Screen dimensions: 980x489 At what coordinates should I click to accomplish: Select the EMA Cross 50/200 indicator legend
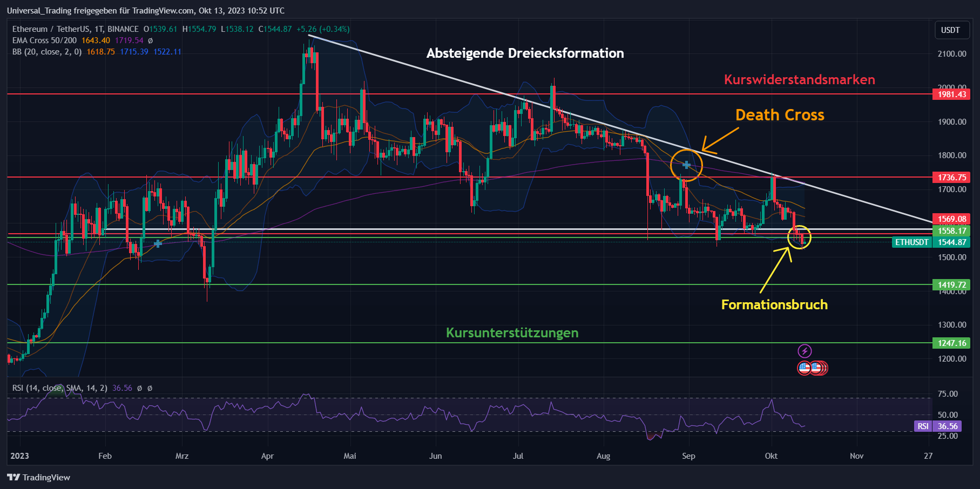coord(44,40)
